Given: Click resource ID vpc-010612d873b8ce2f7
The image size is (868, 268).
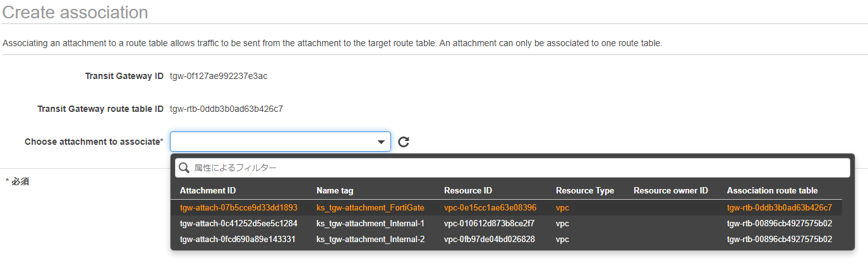Looking at the screenshot, I should coord(489,223).
